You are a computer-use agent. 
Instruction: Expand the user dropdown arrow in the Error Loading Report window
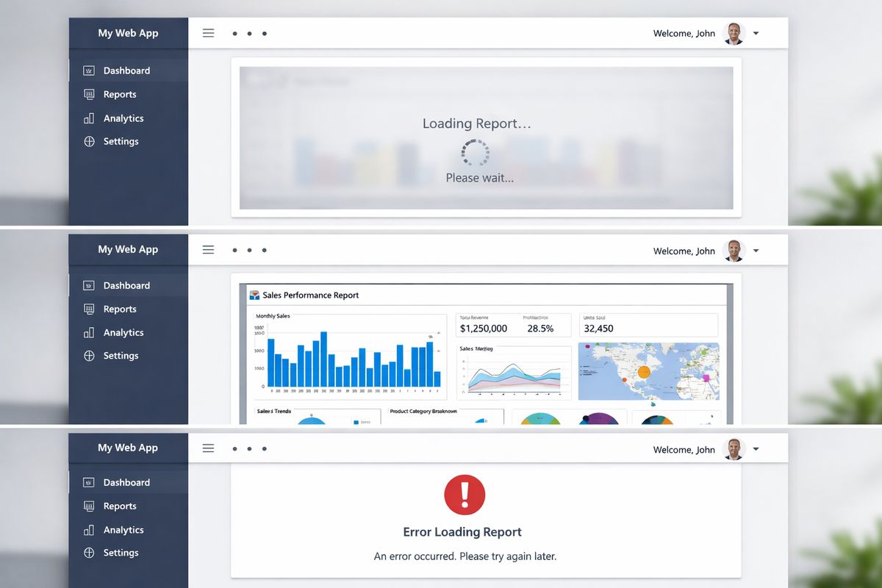[756, 448]
